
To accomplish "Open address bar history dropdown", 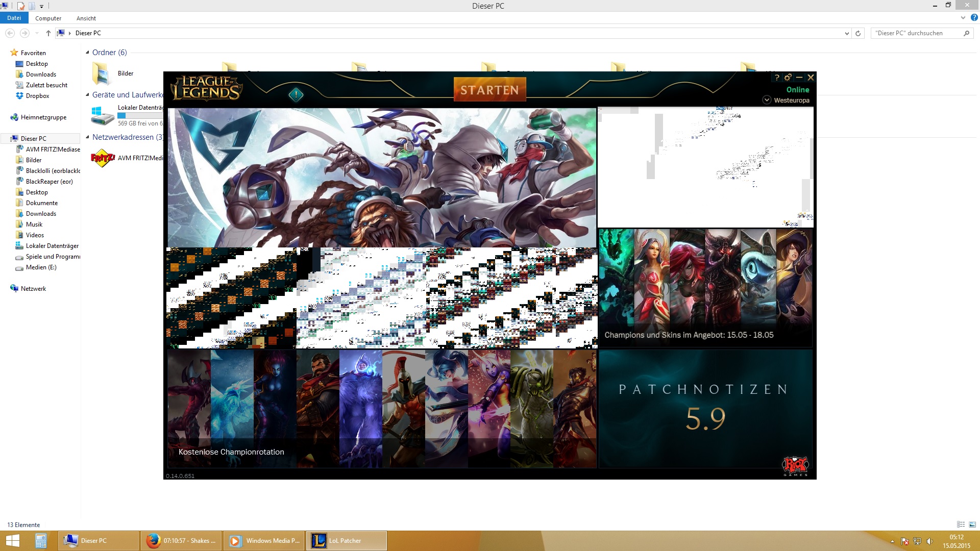I will pos(847,33).
